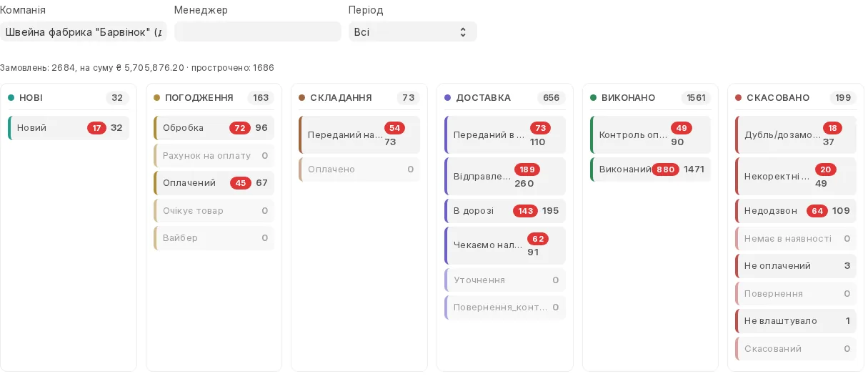Focus the Менеджер input field
Screen dimensions: 868x379
(x=258, y=31)
